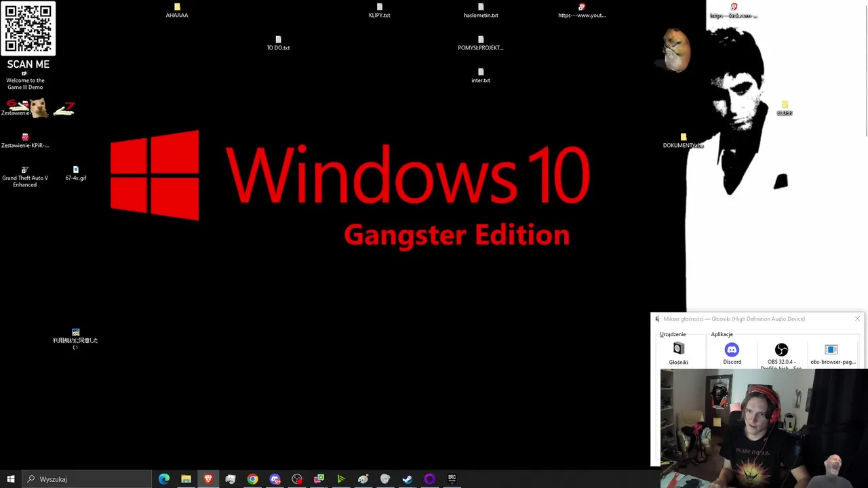Select the Japanese-named file on desktop
Screen dimensions: 868x488
point(76,339)
